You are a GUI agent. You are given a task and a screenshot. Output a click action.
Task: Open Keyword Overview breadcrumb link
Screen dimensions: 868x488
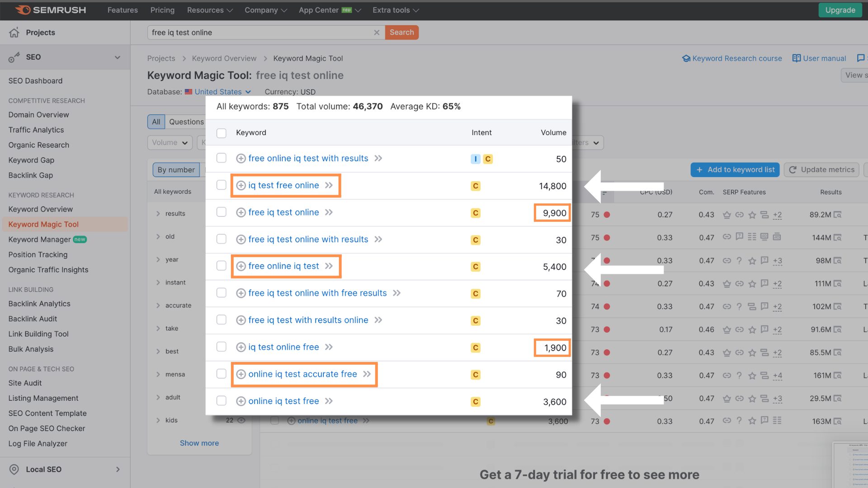click(224, 58)
